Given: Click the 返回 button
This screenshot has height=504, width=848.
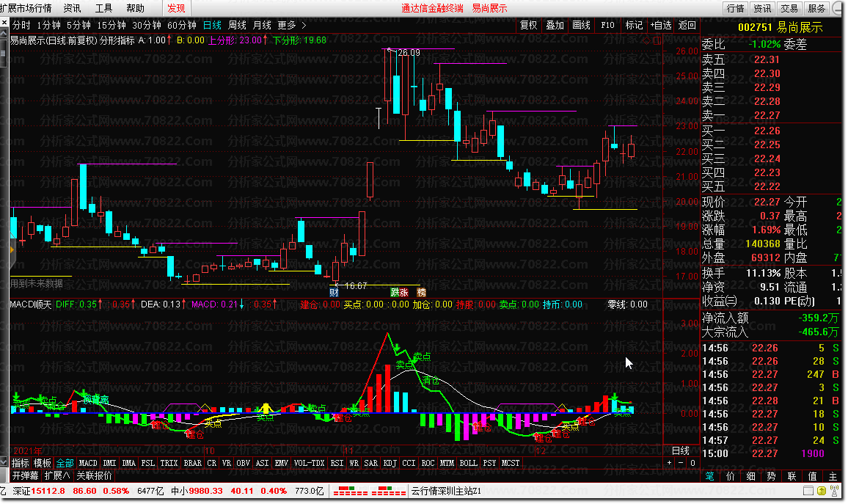Looking at the screenshot, I should (x=687, y=26).
